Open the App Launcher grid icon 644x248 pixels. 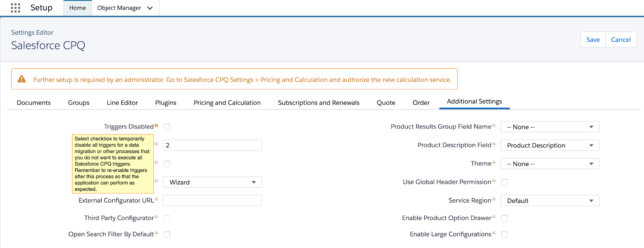coord(15,8)
